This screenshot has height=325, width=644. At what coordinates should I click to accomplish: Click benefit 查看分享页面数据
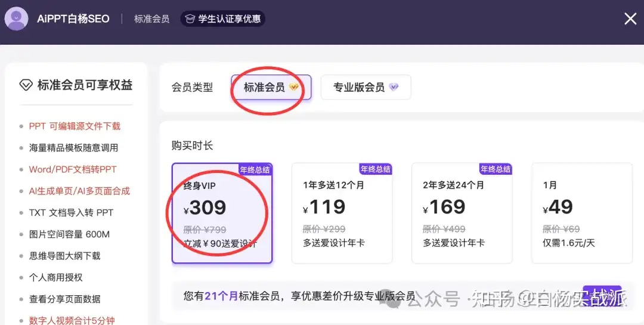(x=64, y=299)
